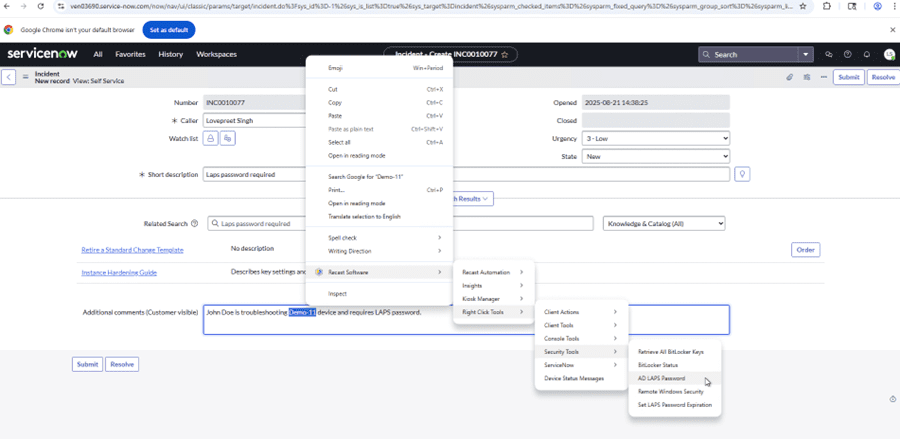Select BitLocker Status in Security Tools submenu
Image resolution: width=900 pixels, height=439 pixels.
(657, 365)
